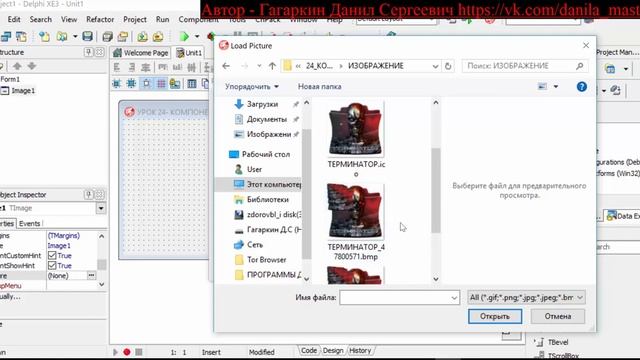Click Delphi Save All toolbar icon

pos(107,36)
